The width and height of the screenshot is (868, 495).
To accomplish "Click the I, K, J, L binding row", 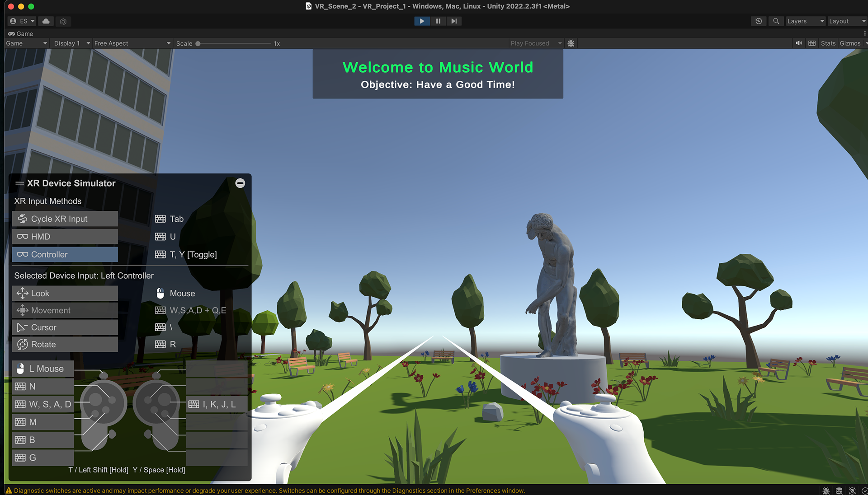I will (x=217, y=405).
